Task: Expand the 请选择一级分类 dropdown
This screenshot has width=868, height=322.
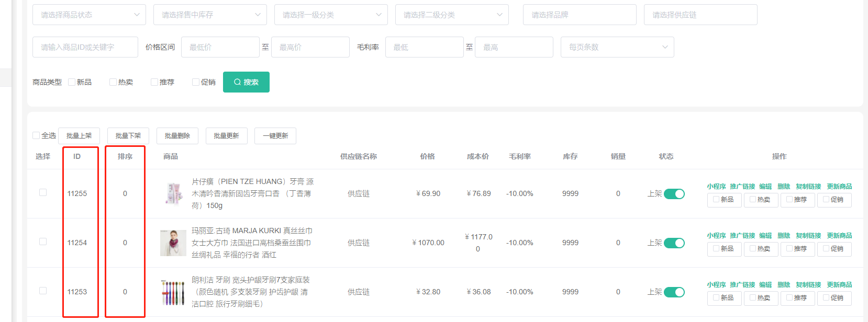Action: [x=331, y=15]
